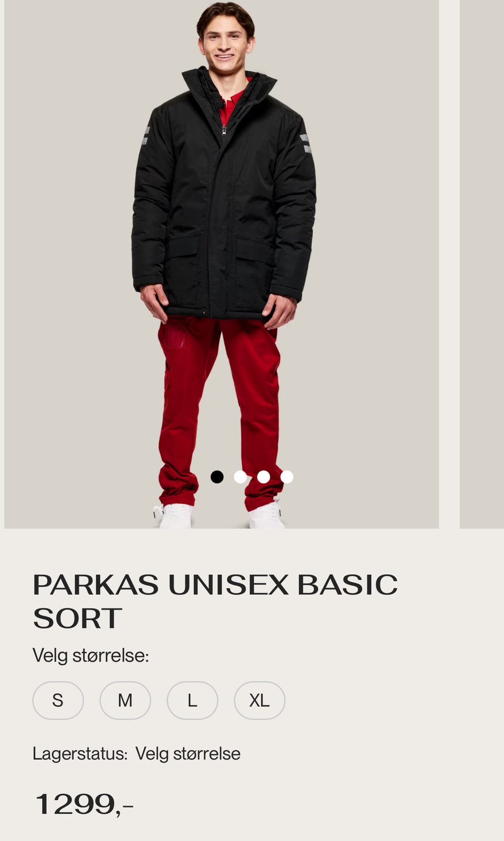504x841 pixels.
Task: Open the main parka product photo
Action: [x=222, y=264]
